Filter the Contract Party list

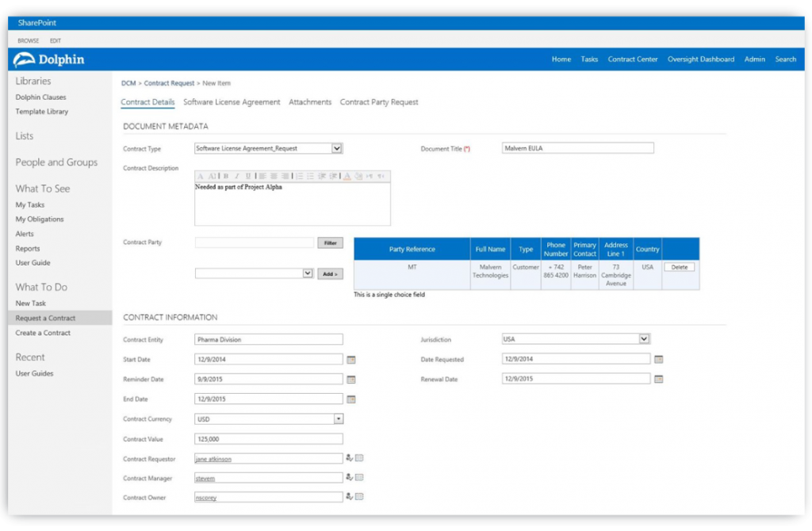click(x=330, y=243)
